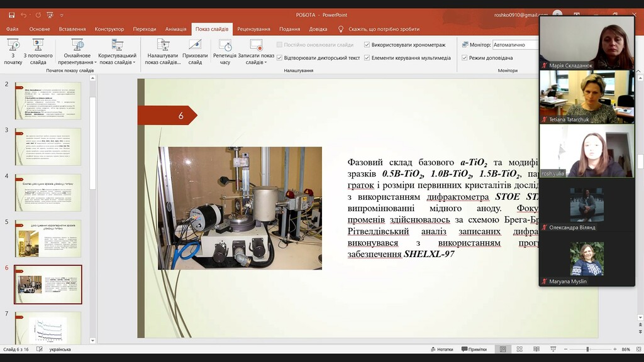Start slideshow from beginning (З початку)
Image resolution: width=644 pixels, height=362 pixels.
click(x=13, y=52)
